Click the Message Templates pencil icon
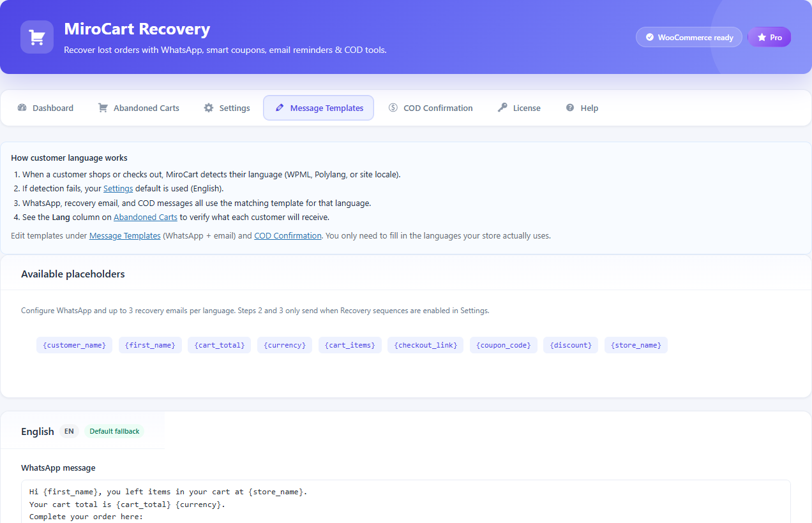The width and height of the screenshot is (812, 523). (x=280, y=108)
